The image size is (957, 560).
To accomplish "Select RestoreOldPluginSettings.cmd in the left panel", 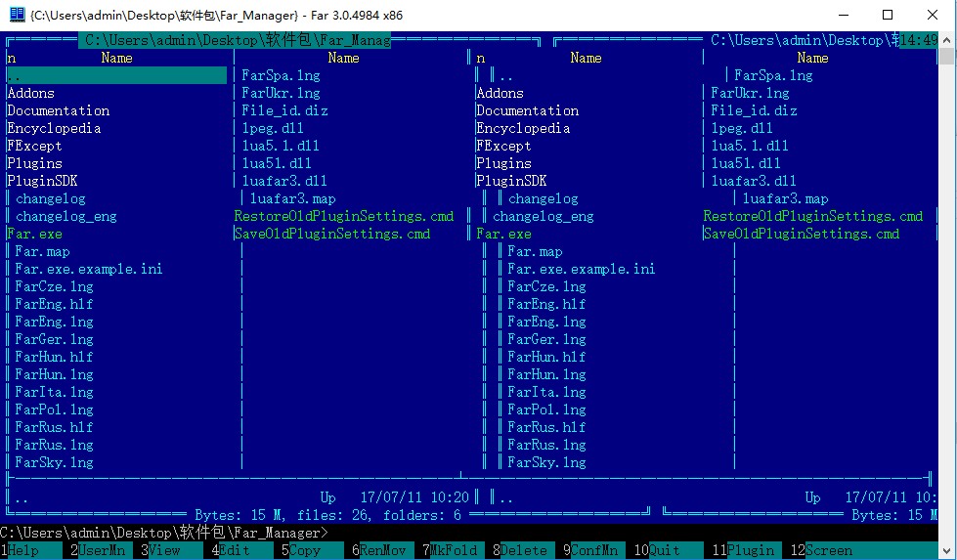I will (344, 216).
